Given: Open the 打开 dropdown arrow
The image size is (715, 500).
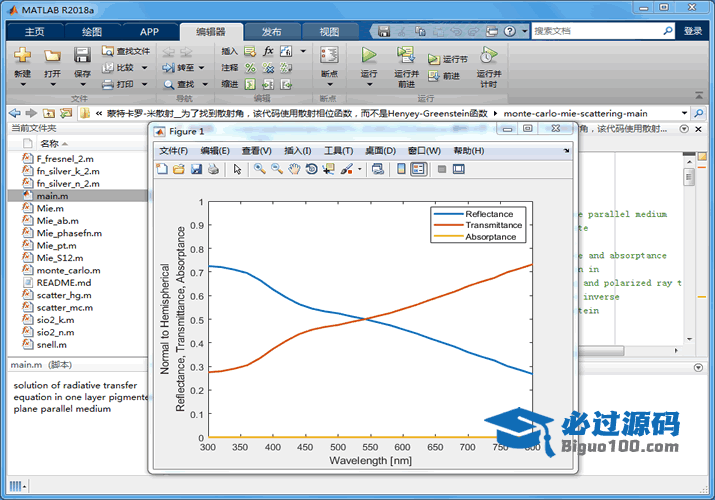Looking at the screenshot, I should 52,84.
